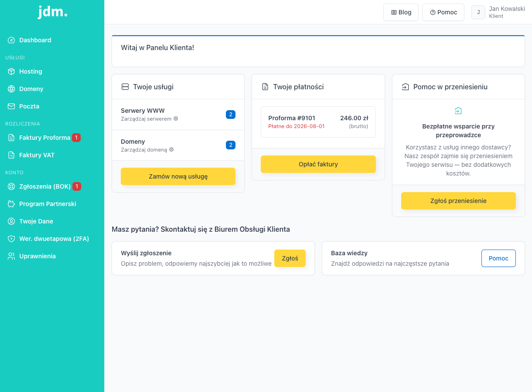Click the red badge on Zgłoszenia (BOK)
The width and height of the screenshot is (532, 392).
click(x=77, y=186)
